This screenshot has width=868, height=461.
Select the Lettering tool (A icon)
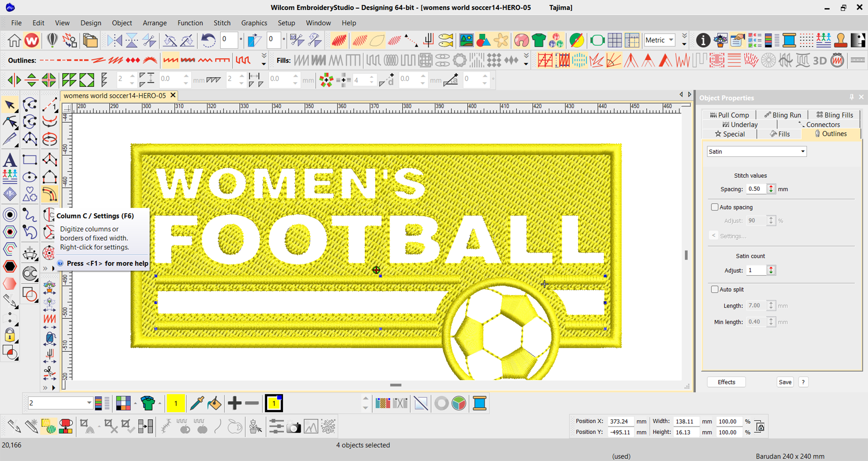pyautogui.click(x=10, y=160)
